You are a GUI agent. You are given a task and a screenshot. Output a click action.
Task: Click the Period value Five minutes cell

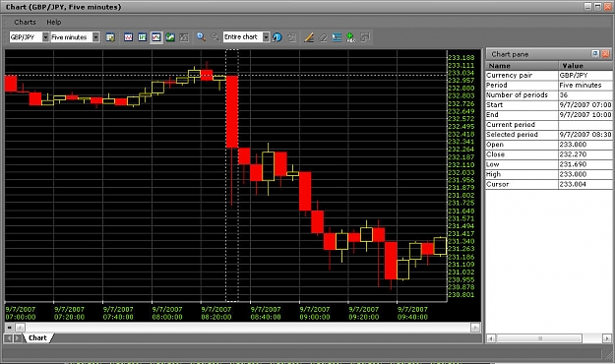[x=585, y=86]
